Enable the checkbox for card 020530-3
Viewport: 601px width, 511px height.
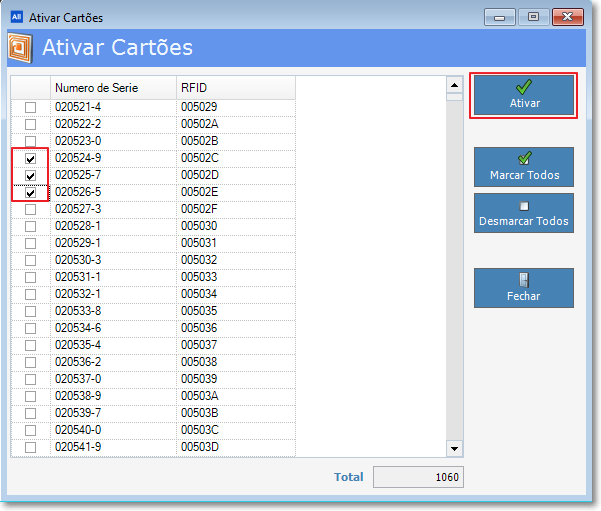click(30, 261)
